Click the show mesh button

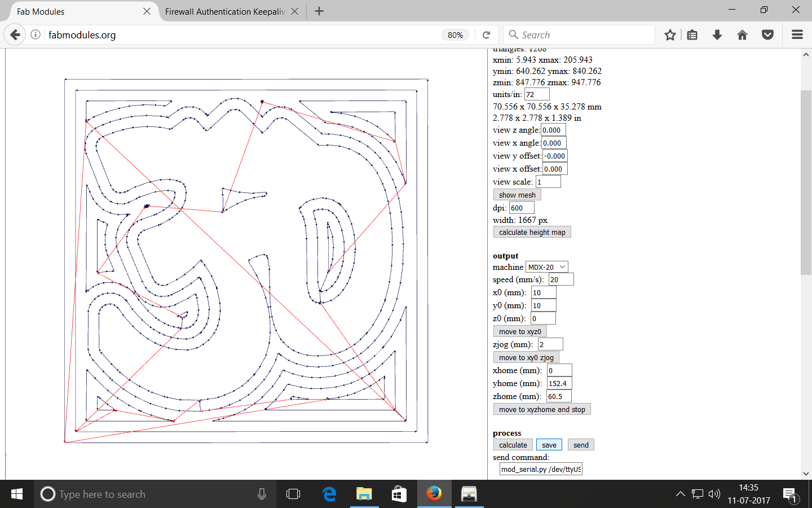(x=517, y=195)
